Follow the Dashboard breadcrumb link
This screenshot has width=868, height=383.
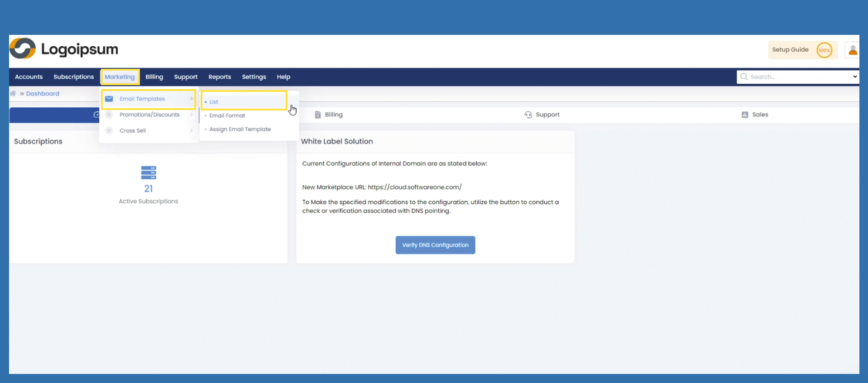pos(43,94)
